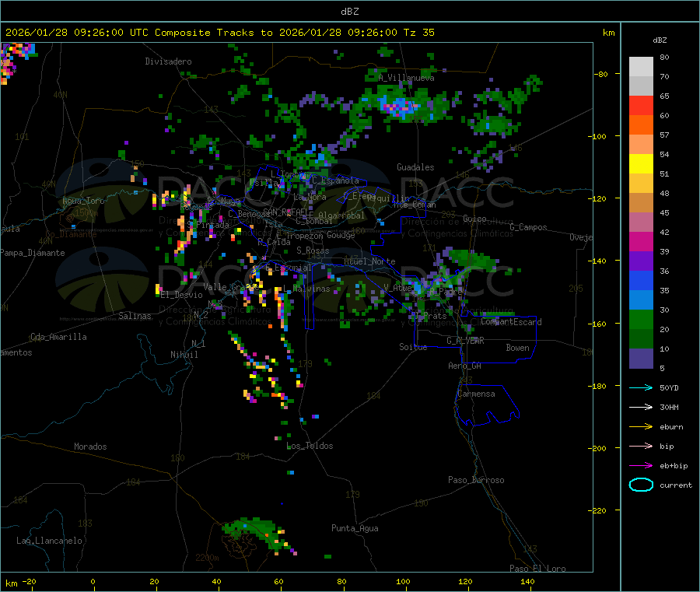
Task: Click the 80 dBZ light gray legend swatch
Action: [641, 67]
